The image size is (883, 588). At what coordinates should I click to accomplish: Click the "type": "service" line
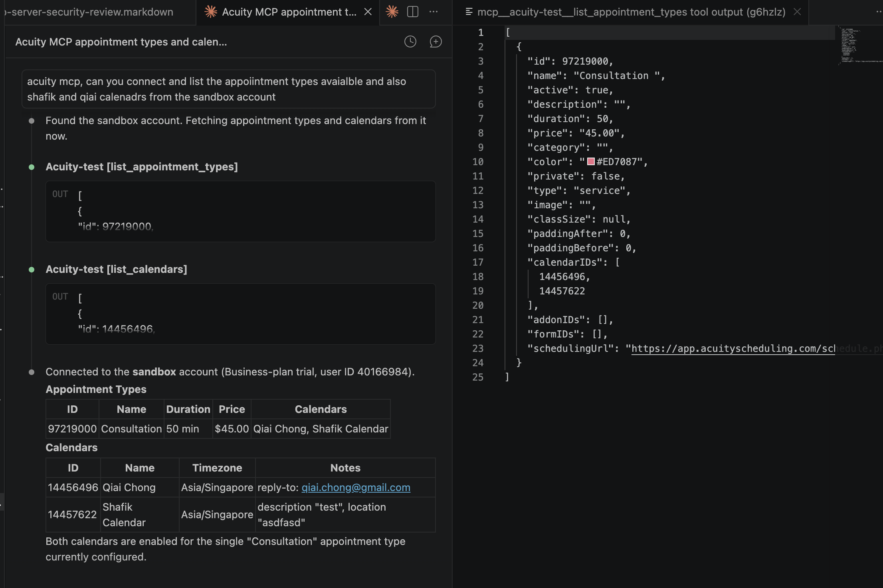579,191
